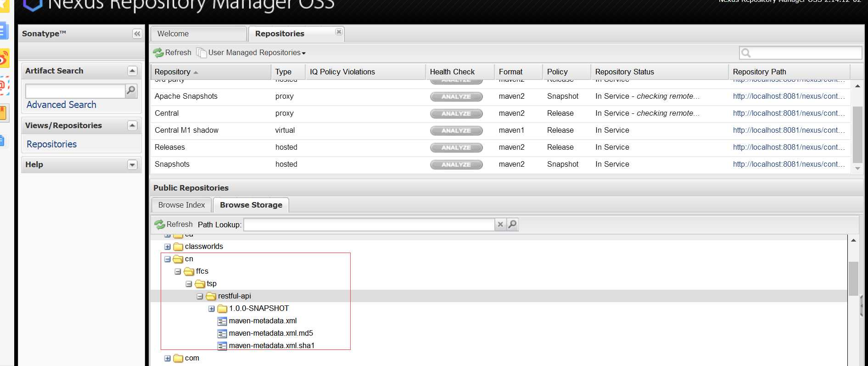This screenshot has height=366, width=868.
Task: Click Analyze for Apache Snapshots
Action: coord(456,96)
